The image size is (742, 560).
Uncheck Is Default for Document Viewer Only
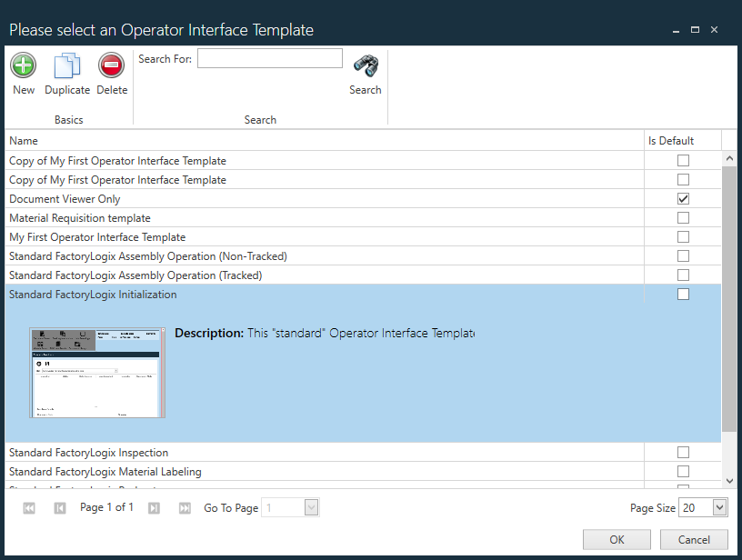tap(683, 198)
